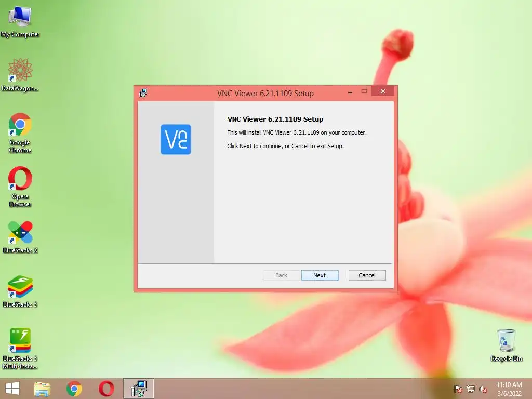
Task: Click the muted volume tray icon
Action: click(x=483, y=389)
